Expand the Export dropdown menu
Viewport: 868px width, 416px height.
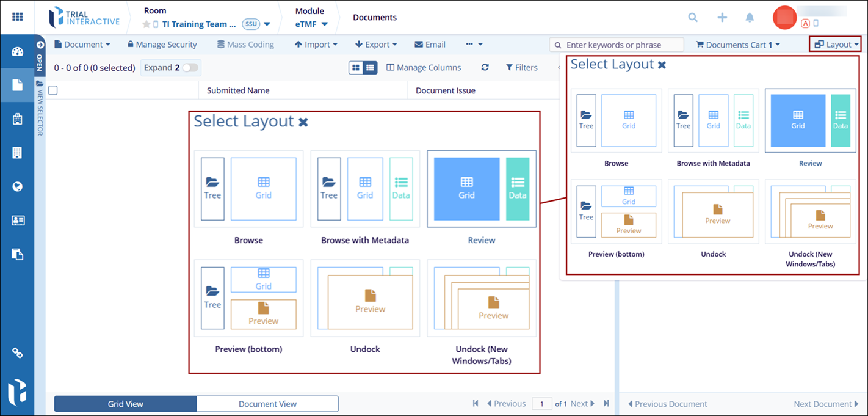point(376,45)
